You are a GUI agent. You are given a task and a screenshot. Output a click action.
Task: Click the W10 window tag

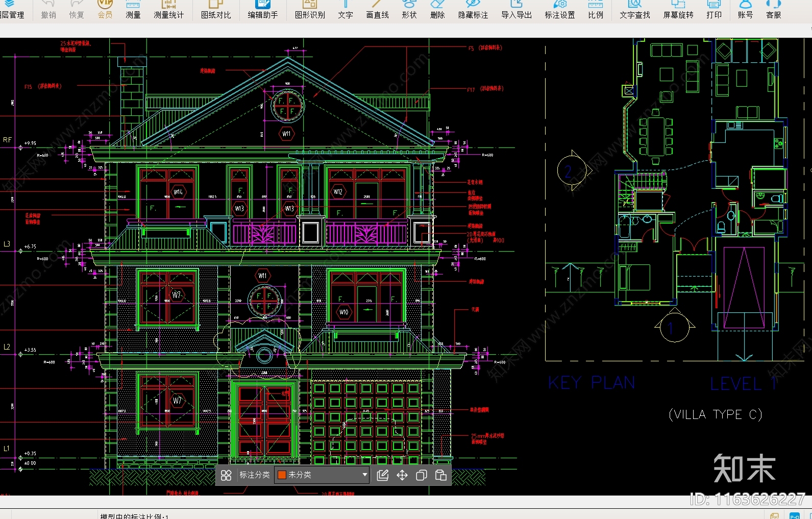[344, 312]
